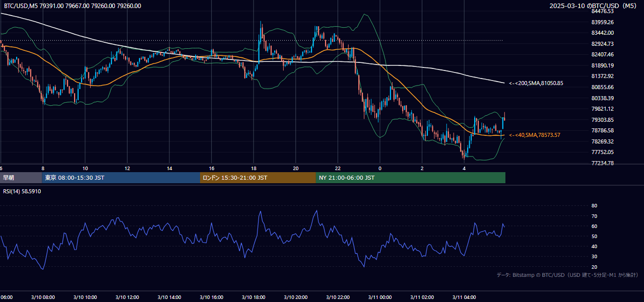Click price axis value 79303.85
Image resolution: width=644 pixels, height=302 pixels.
point(603,120)
